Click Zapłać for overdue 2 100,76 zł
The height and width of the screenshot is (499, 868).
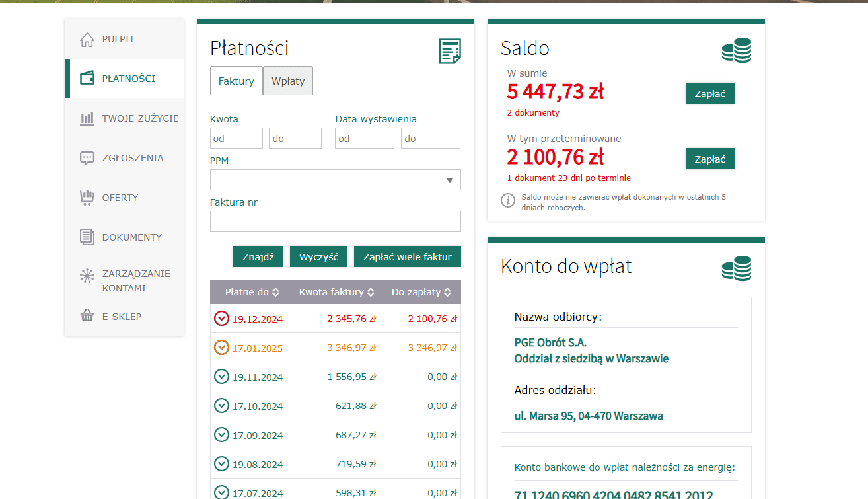click(710, 159)
